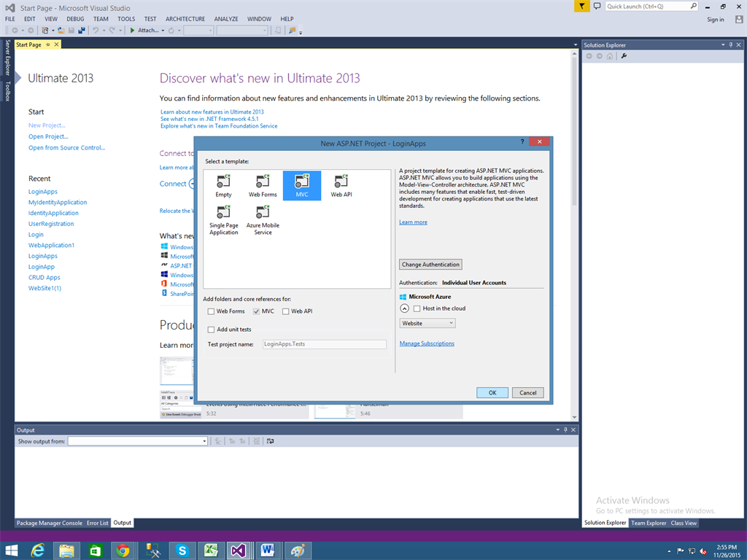Click the New Project toolbar icon

pyautogui.click(x=44, y=31)
